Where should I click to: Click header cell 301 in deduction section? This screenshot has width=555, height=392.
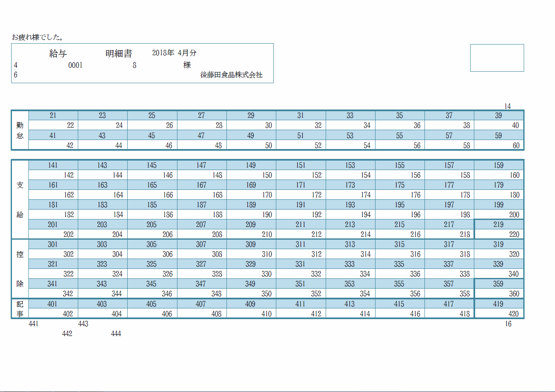53,244
